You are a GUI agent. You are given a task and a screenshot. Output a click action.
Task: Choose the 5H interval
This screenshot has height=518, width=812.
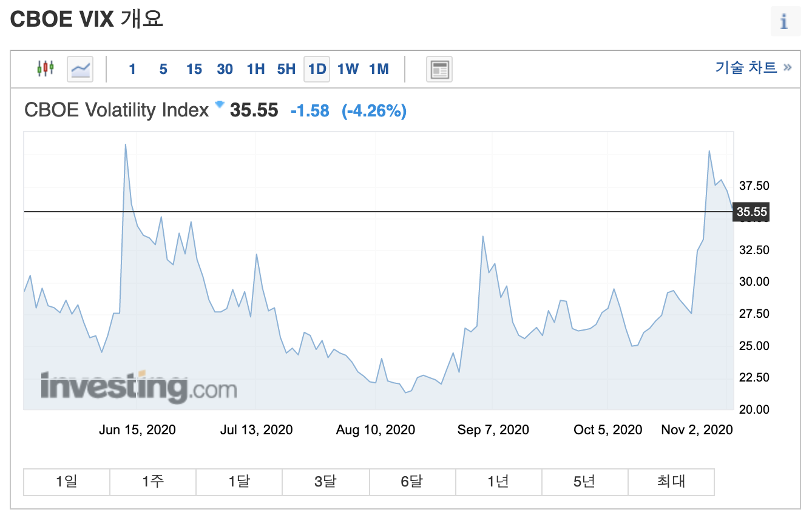286,69
